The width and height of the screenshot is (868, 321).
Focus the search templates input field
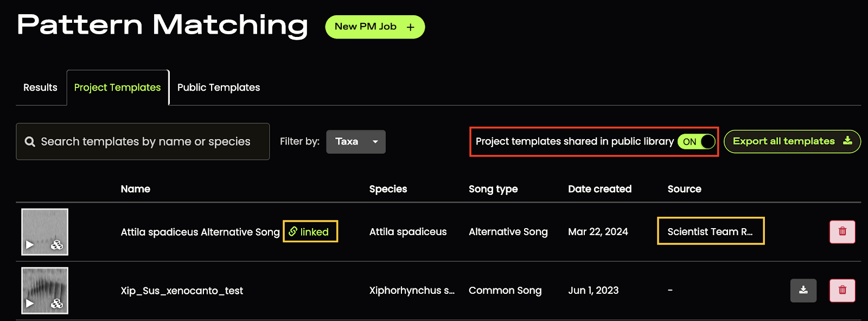pos(143,142)
